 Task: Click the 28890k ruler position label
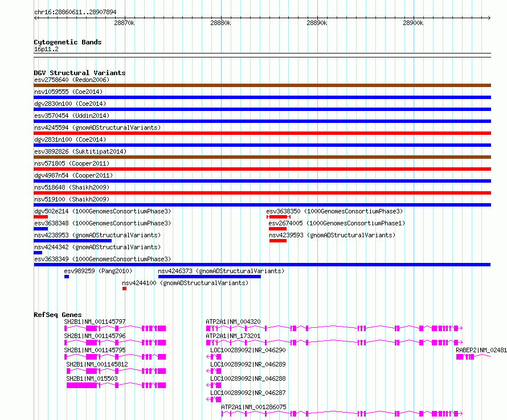(317, 23)
